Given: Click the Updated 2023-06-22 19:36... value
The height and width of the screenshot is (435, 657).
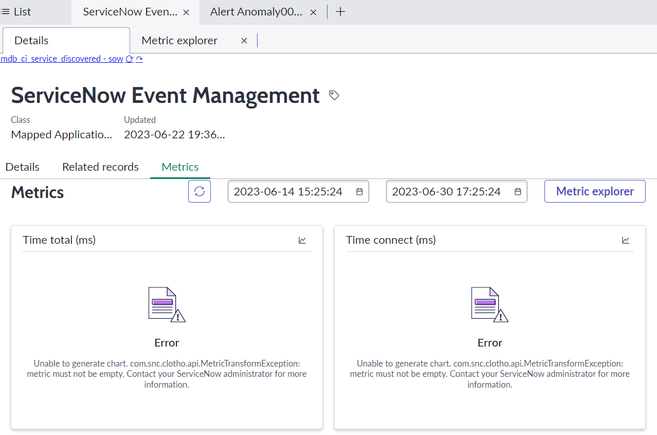Looking at the screenshot, I should pos(174,135).
